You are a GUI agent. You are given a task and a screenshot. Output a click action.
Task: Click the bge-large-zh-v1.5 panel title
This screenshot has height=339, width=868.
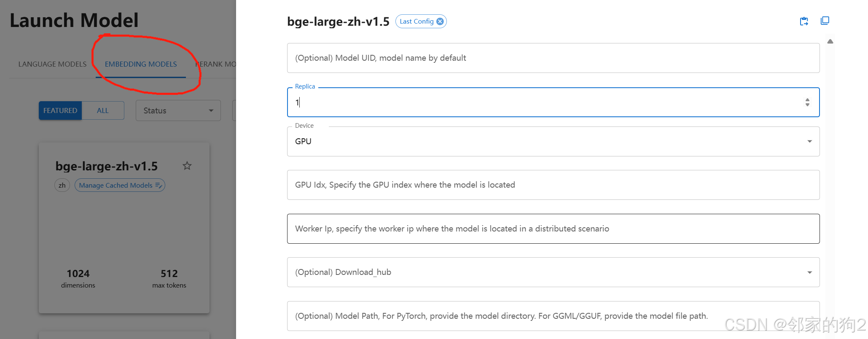[338, 22]
